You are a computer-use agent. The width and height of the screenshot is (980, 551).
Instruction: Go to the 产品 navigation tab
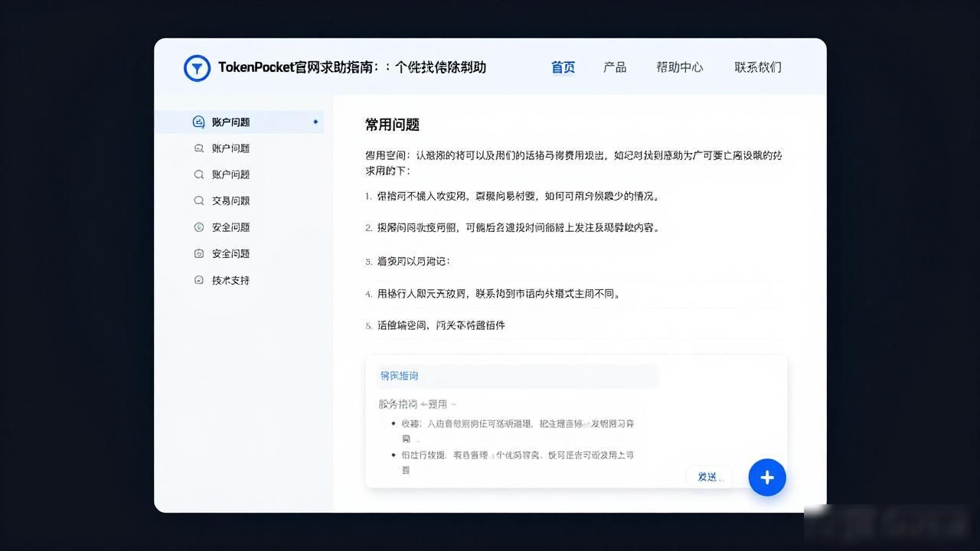tap(615, 67)
